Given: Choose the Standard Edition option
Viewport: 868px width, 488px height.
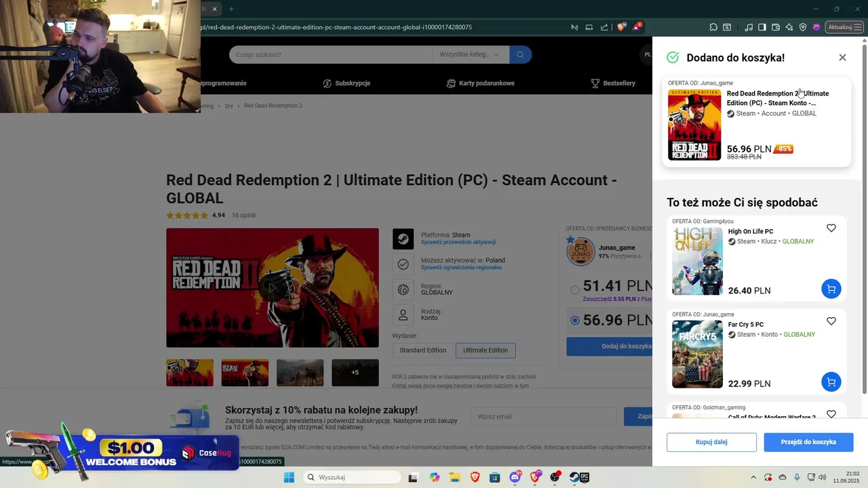Looking at the screenshot, I should [422, 350].
